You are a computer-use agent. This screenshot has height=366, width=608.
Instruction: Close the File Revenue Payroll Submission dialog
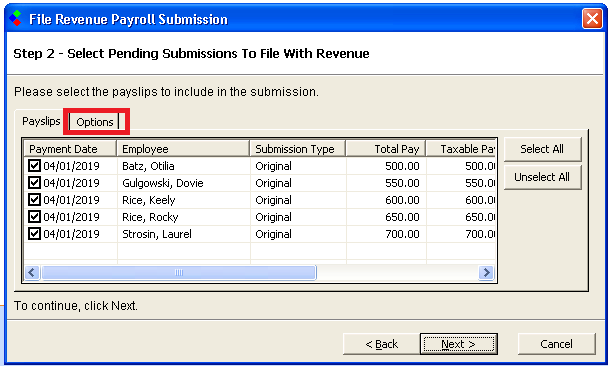pos(592,18)
